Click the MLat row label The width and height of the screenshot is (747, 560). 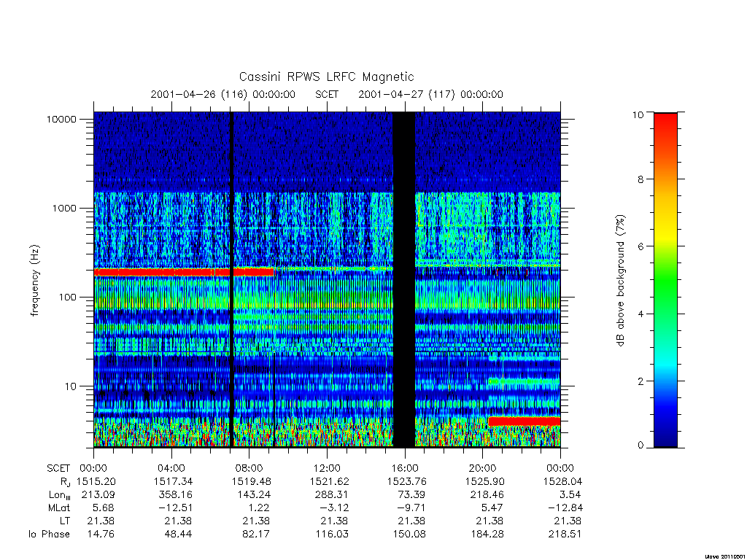(x=59, y=508)
